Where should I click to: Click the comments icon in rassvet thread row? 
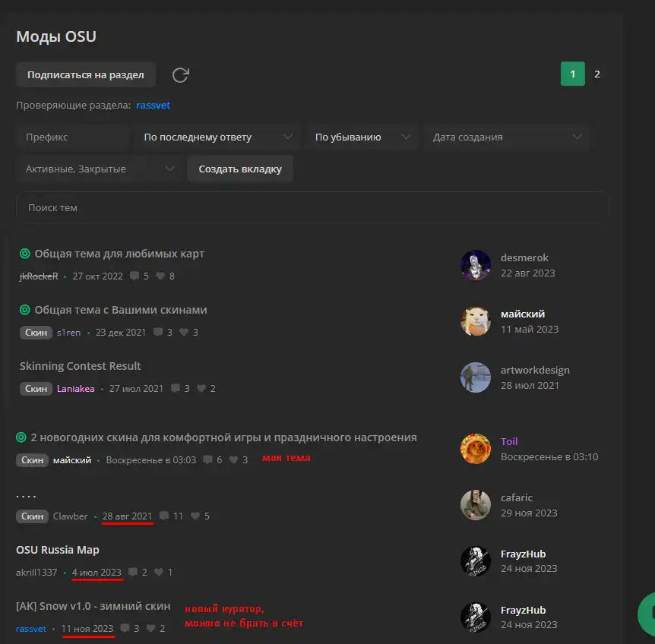(125, 628)
